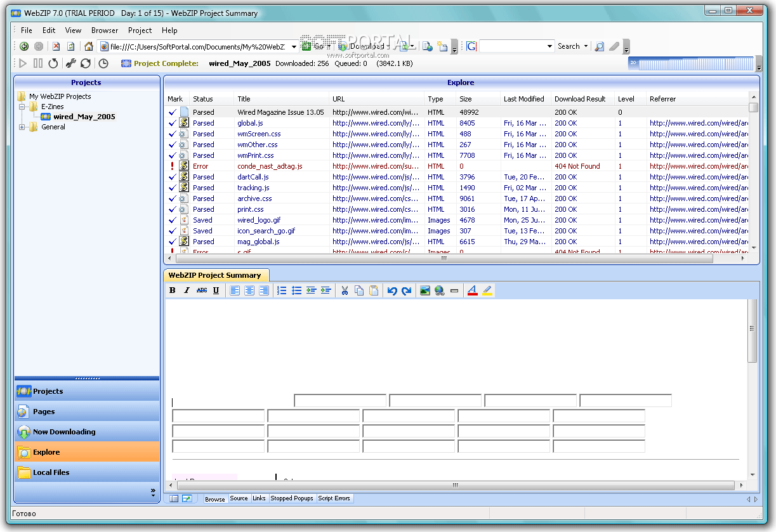This screenshot has width=776, height=532.
Task: Expand the sidebar chevron more-buttons arrow
Action: tap(153, 491)
